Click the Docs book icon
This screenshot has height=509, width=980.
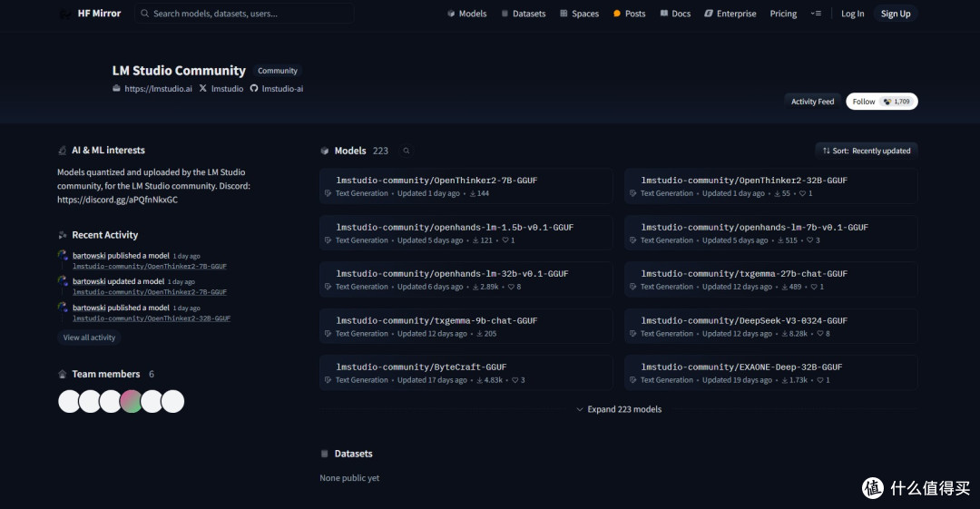(x=663, y=14)
